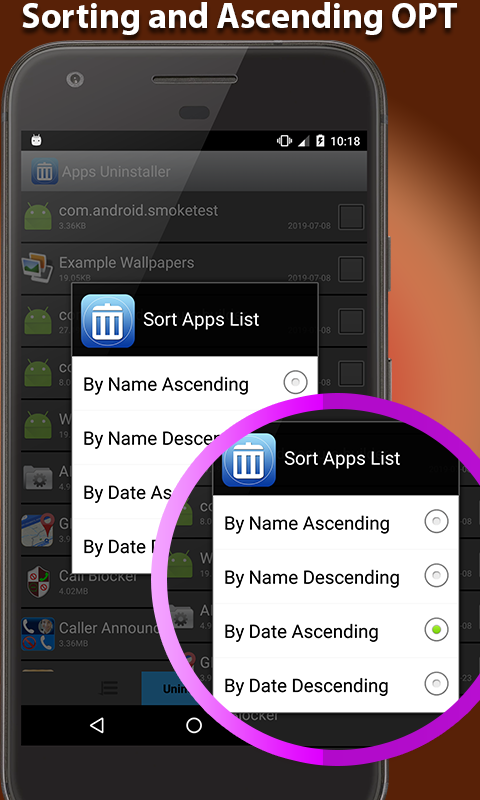The width and height of the screenshot is (480, 800).
Task: Tap the Android back navigation triangle
Action: pyautogui.click(x=96, y=725)
